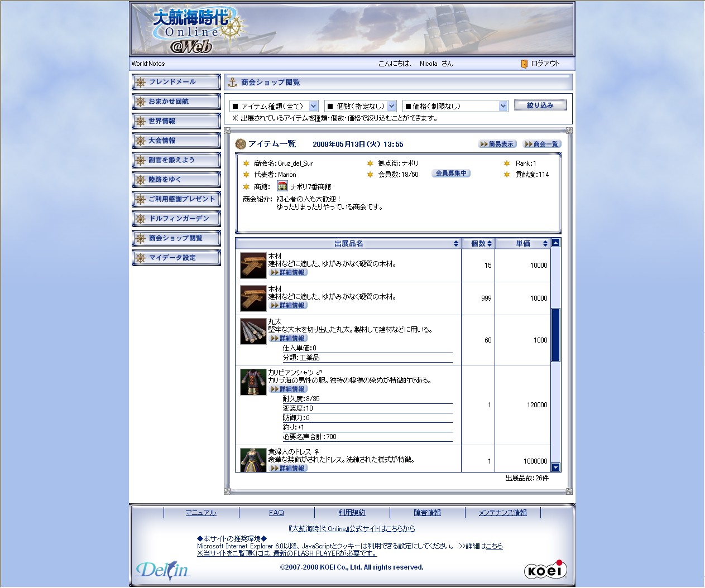The image size is (705, 588).
Task: Open the メンテナンス情報 footer link
Action: [502, 513]
